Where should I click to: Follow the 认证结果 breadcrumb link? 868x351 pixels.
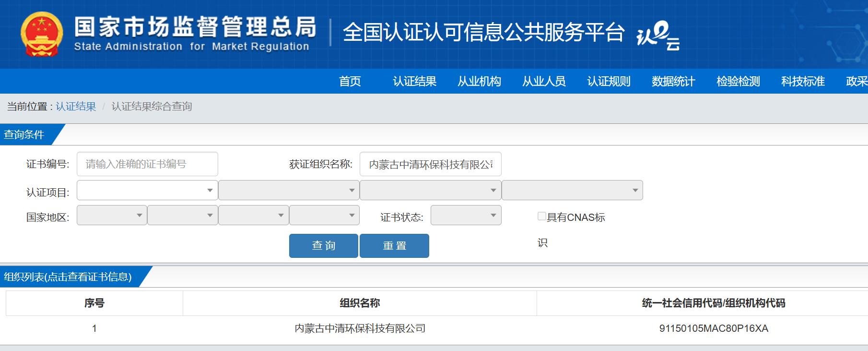[x=76, y=106]
